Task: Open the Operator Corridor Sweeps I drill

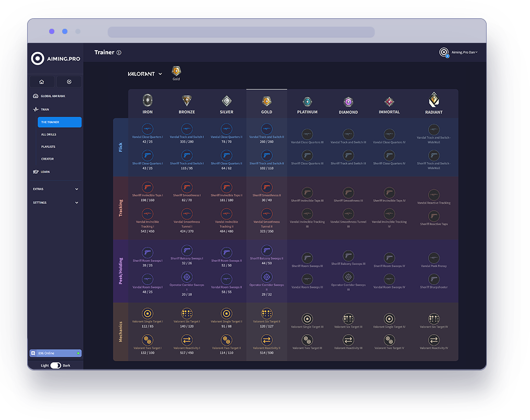Action: (x=187, y=277)
